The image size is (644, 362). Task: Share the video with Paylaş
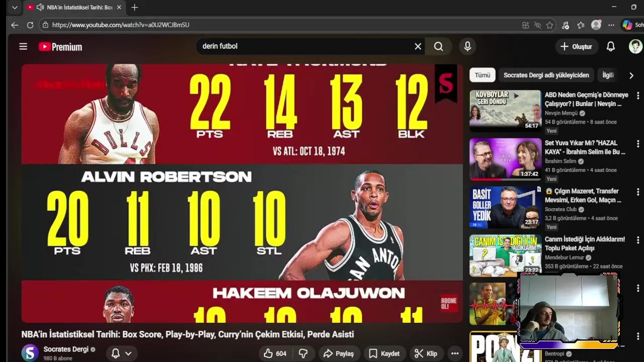coord(339,353)
